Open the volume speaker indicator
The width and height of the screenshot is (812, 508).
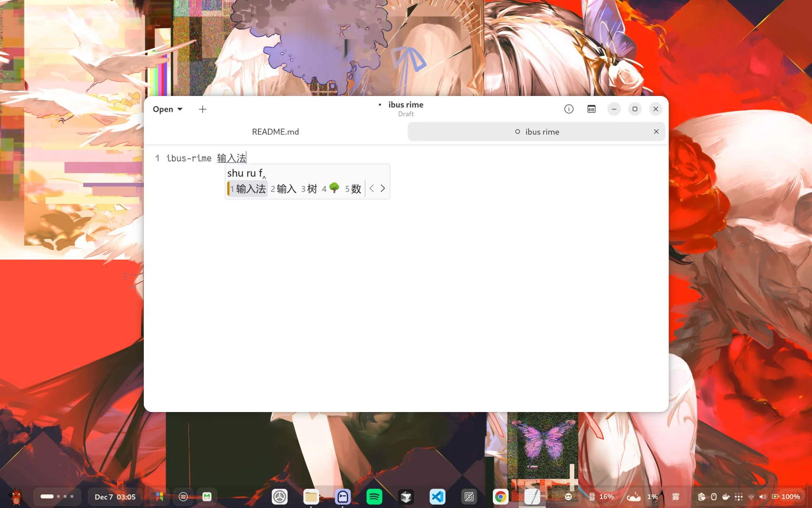point(763,497)
